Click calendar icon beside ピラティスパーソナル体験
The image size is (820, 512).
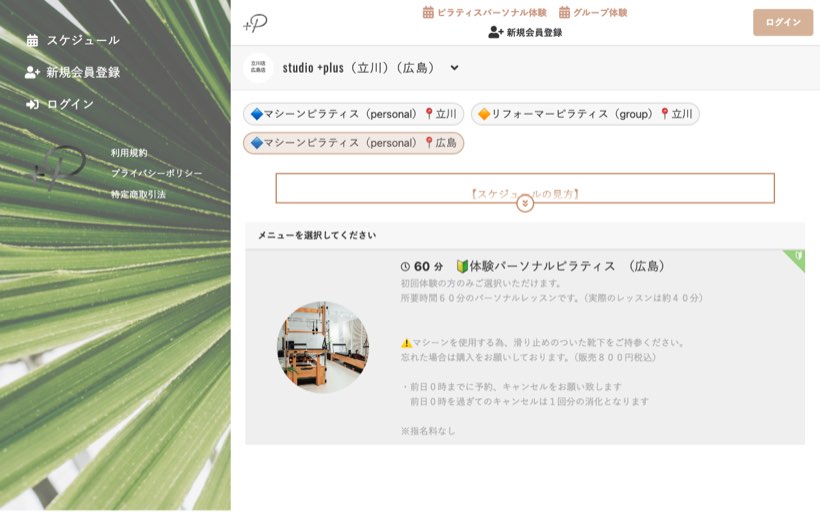[x=428, y=13]
